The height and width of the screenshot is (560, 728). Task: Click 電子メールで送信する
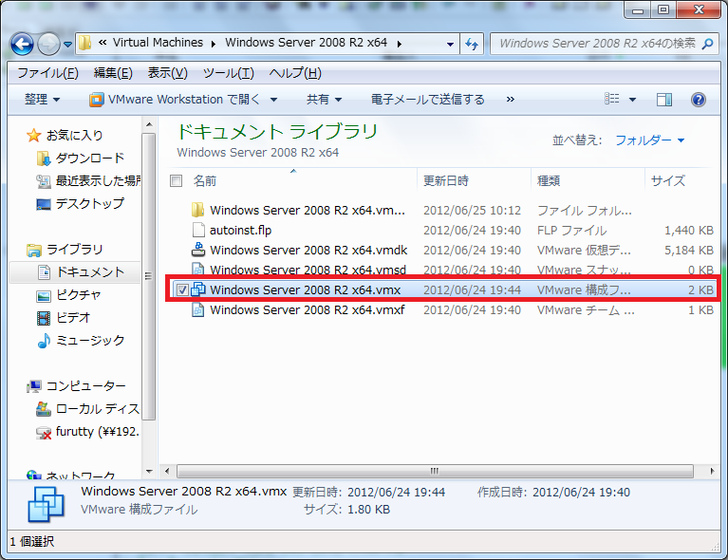tap(428, 100)
